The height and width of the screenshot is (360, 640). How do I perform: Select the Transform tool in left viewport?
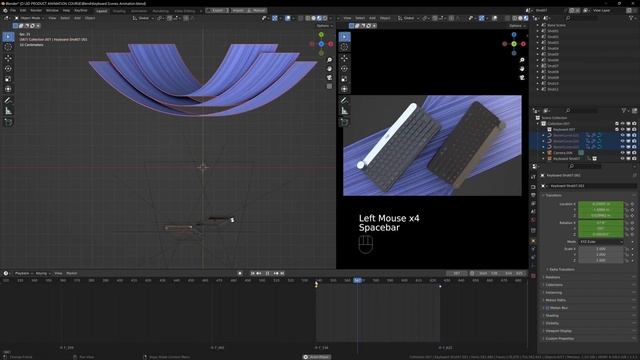click(x=8, y=89)
